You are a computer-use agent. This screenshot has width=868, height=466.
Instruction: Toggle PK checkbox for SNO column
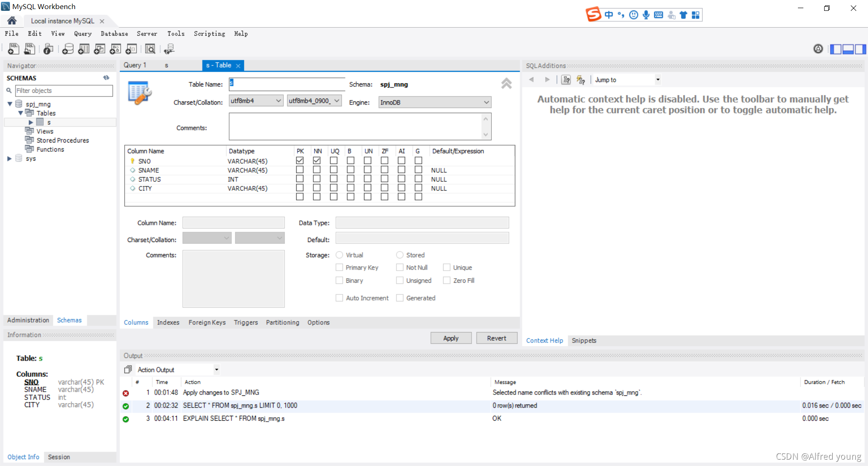pos(300,161)
